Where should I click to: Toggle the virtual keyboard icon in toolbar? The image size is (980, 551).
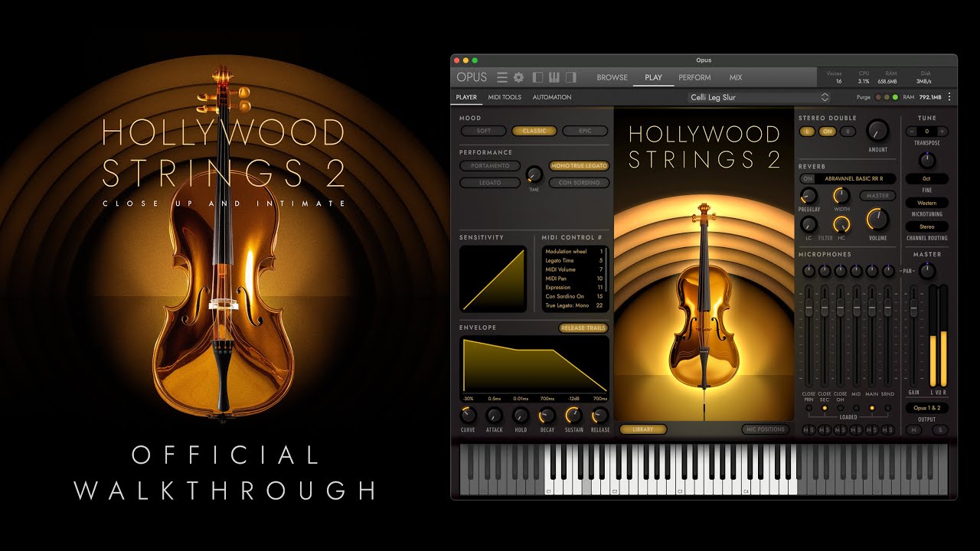coord(554,77)
